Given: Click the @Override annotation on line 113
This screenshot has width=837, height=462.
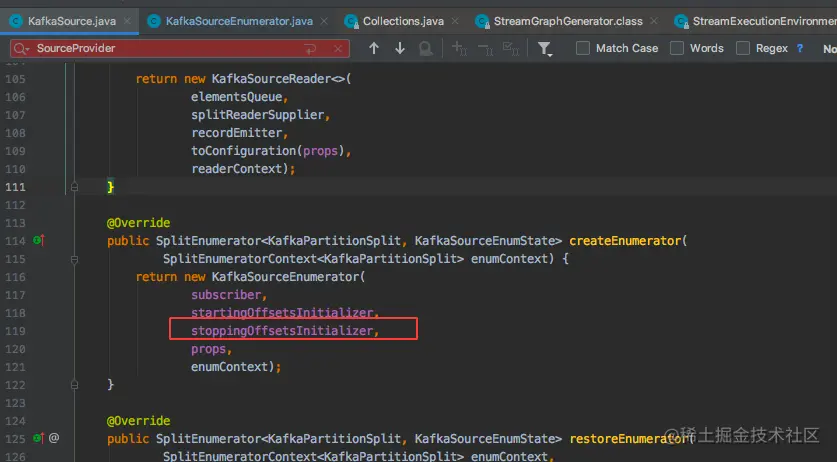Looking at the screenshot, I should (x=138, y=223).
